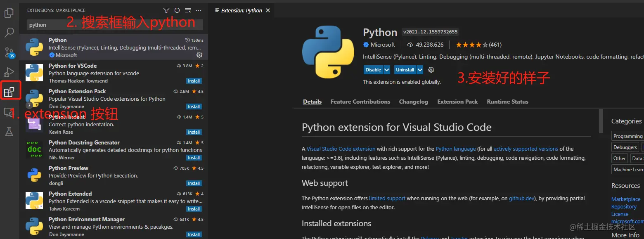The height and width of the screenshot is (239, 644).
Task: Open Views and More Actions ellipsis menu
Action: click(x=199, y=10)
